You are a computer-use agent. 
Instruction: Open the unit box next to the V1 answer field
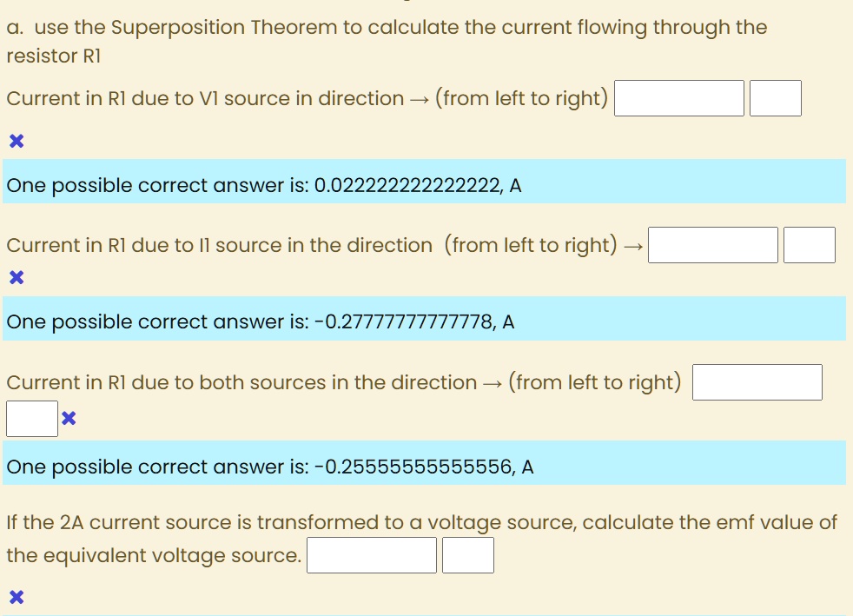pyautogui.click(x=776, y=97)
